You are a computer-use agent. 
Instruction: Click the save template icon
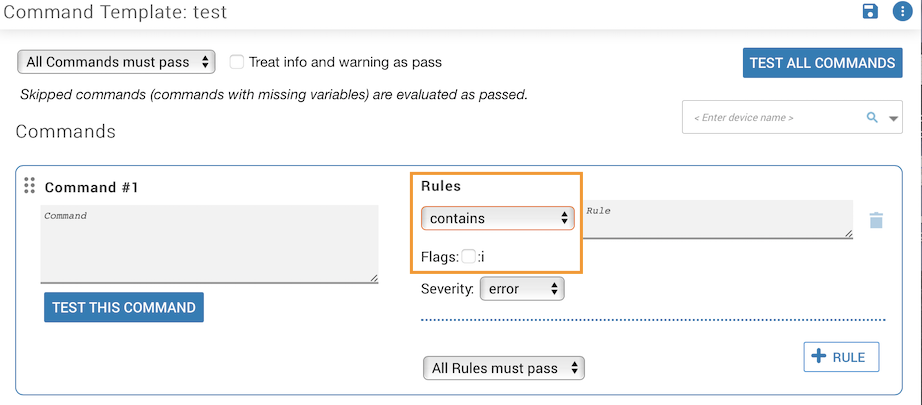(x=870, y=12)
